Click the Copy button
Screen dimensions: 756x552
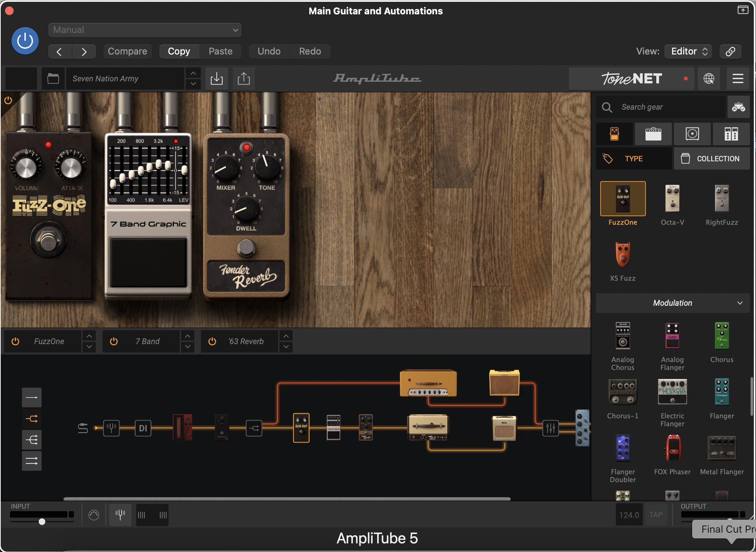[179, 52]
